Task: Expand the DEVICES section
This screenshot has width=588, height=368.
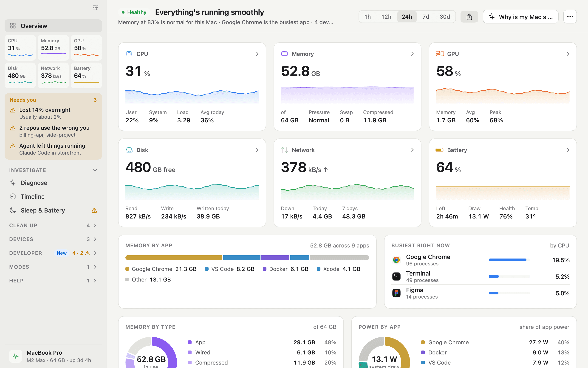Action: point(95,239)
